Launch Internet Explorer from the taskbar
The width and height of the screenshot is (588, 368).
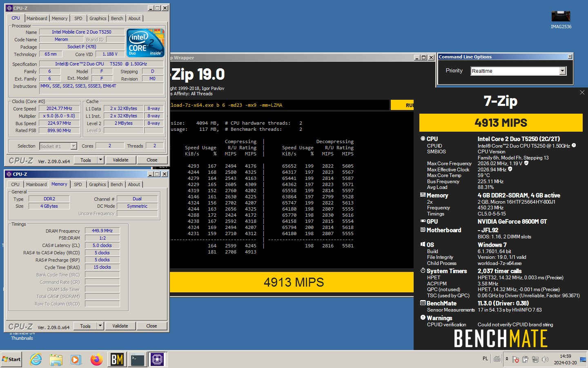pyautogui.click(x=36, y=359)
